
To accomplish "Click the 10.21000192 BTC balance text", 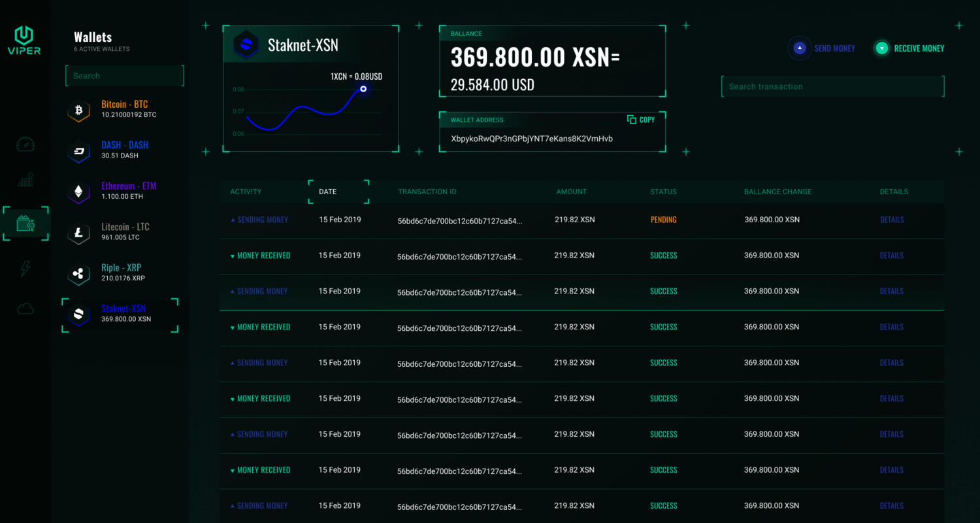I will pyautogui.click(x=129, y=115).
